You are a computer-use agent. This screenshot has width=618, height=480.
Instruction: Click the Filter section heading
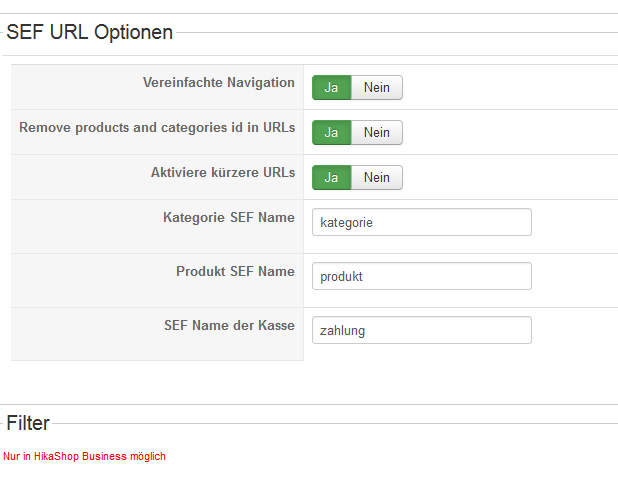[x=28, y=423]
